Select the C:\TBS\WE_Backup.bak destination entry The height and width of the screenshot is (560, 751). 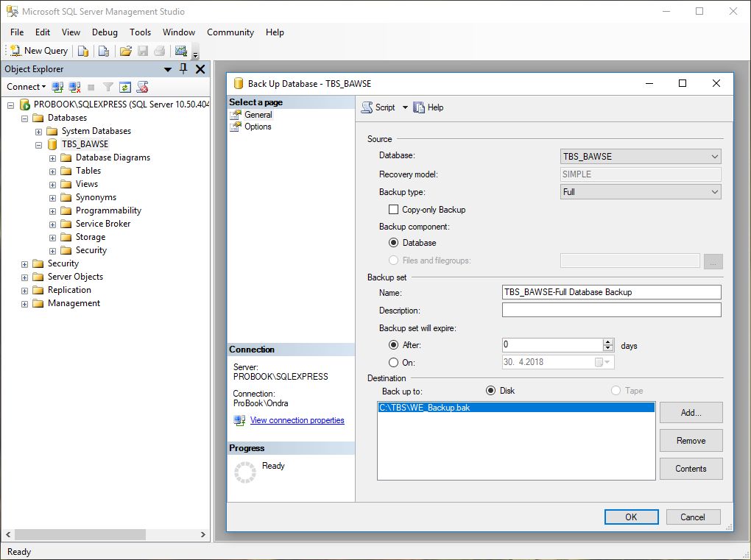point(516,408)
